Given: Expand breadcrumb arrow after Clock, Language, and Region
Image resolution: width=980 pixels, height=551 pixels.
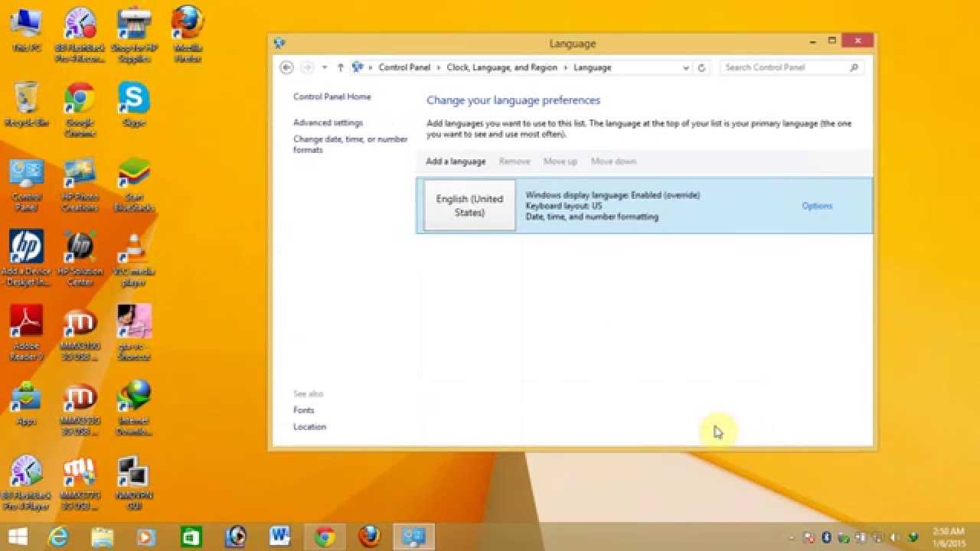Looking at the screenshot, I should [x=566, y=67].
